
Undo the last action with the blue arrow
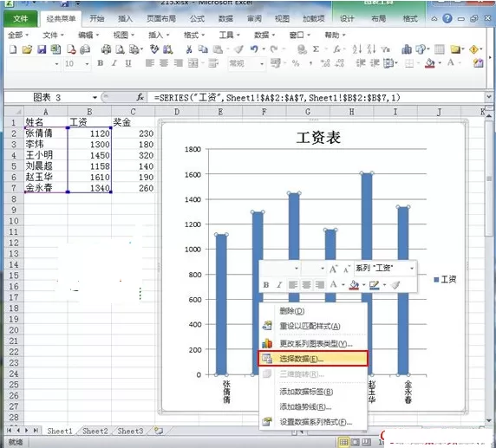coord(254,49)
